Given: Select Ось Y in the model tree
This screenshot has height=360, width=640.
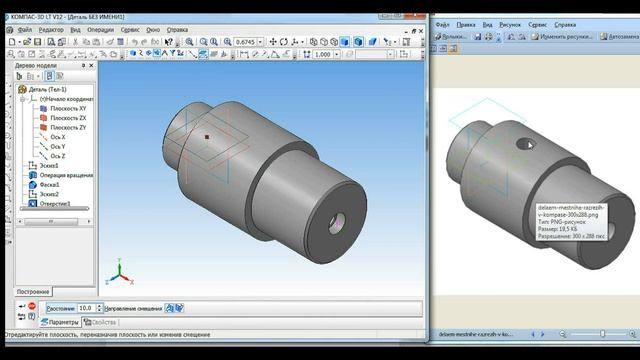Looking at the screenshot, I should pyautogui.click(x=58, y=147).
